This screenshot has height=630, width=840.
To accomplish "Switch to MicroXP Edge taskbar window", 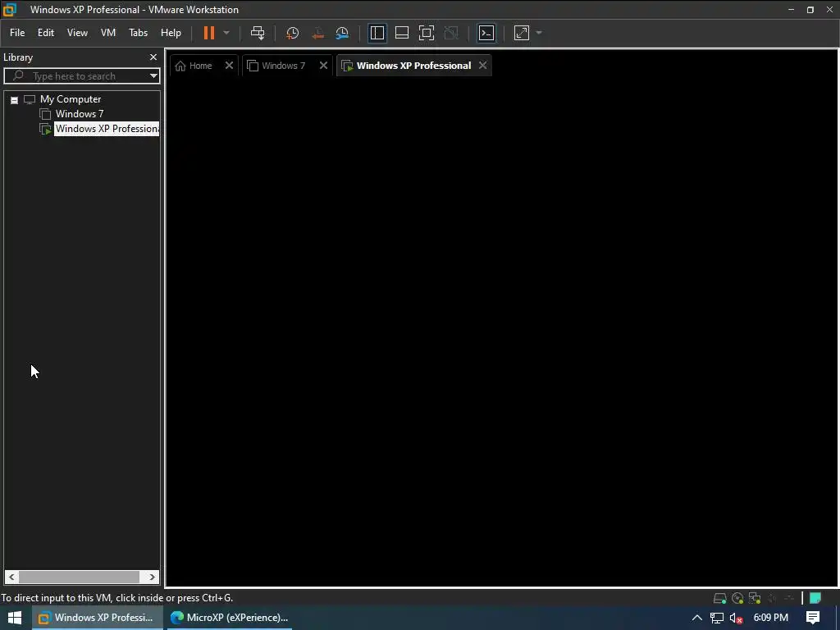I will pyautogui.click(x=229, y=618).
